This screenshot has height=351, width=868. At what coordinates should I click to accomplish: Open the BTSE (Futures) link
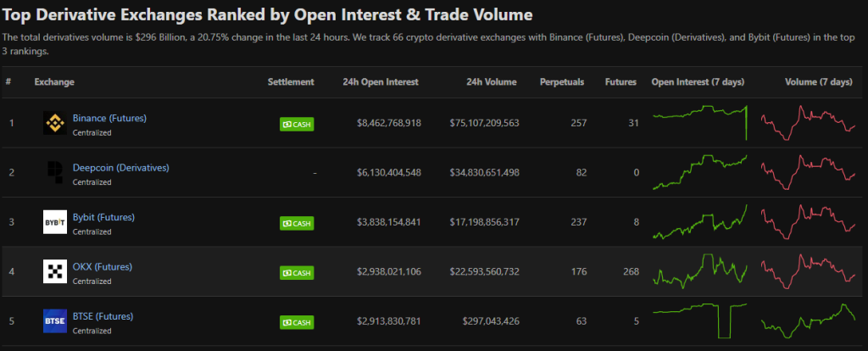103,316
